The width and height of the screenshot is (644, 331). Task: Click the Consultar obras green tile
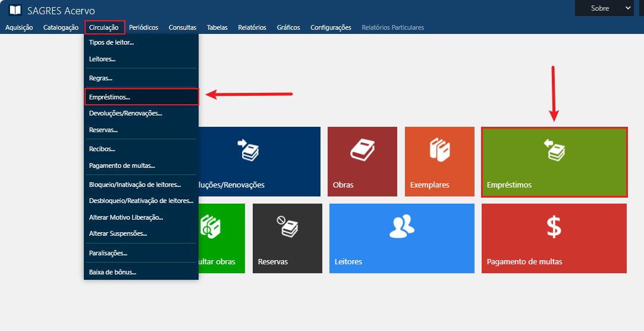(x=221, y=238)
